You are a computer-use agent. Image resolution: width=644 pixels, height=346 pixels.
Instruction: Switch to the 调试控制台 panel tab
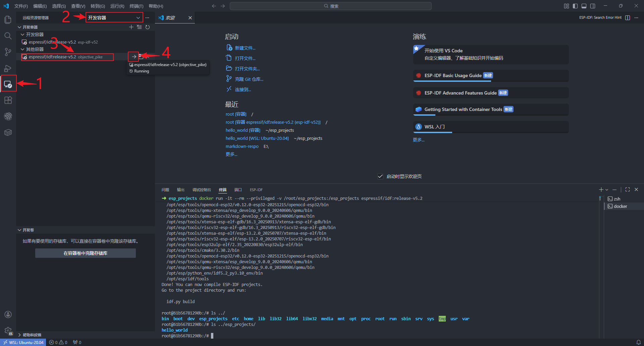point(202,190)
